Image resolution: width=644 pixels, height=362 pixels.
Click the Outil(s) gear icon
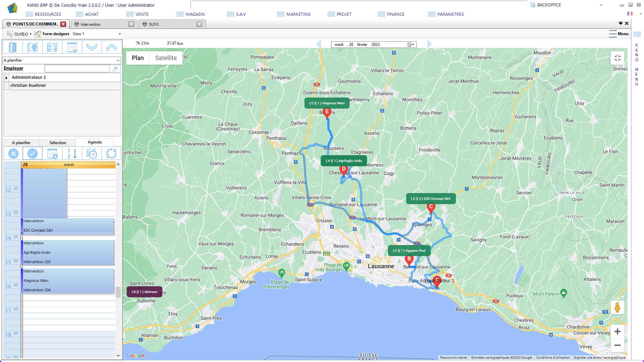pyautogui.click(x=9, y=34)
